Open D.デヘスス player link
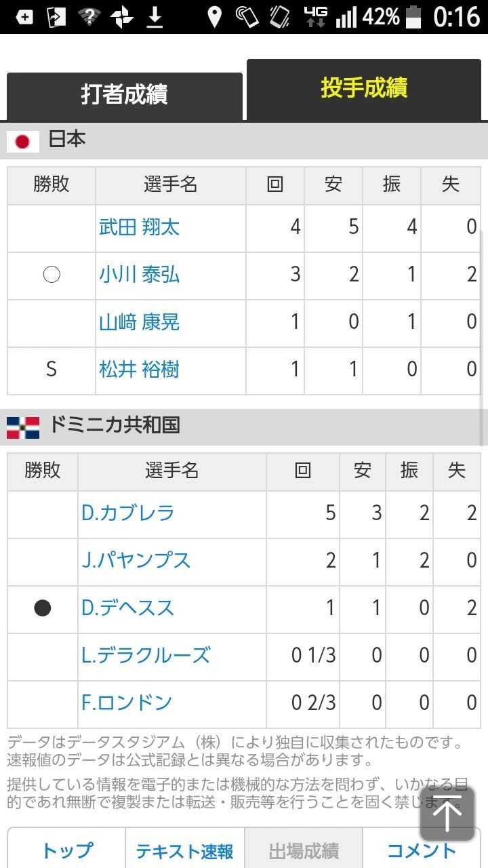The image size is (488, 868). coord(128,608)
